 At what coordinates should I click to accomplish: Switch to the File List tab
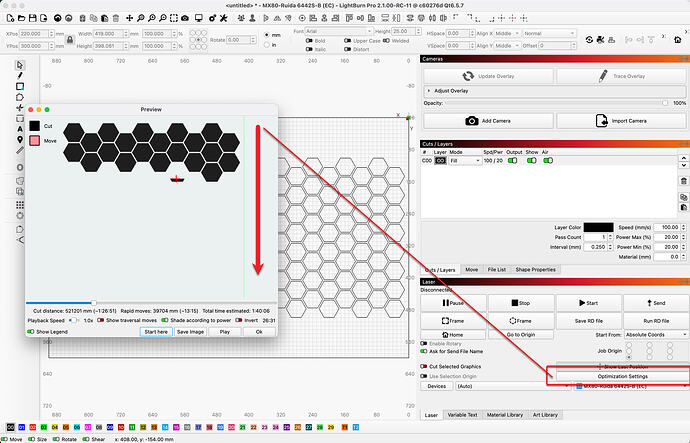point(496,270)
